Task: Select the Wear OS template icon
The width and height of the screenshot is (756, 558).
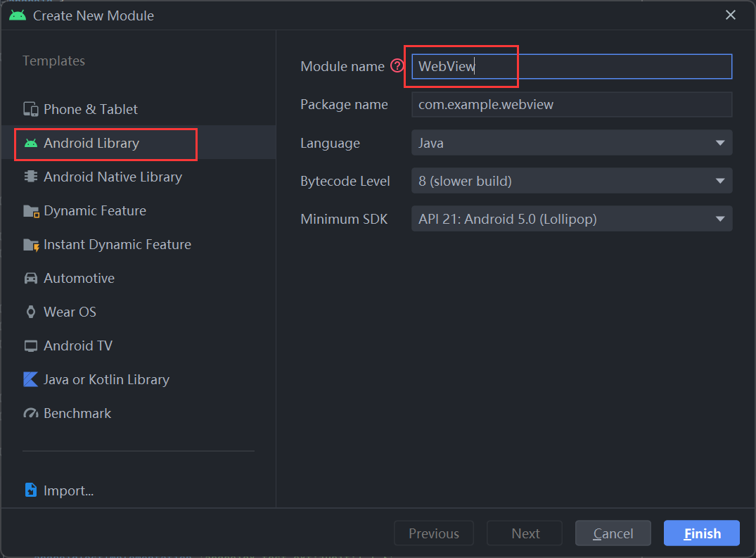Action: tap(31, 312)
